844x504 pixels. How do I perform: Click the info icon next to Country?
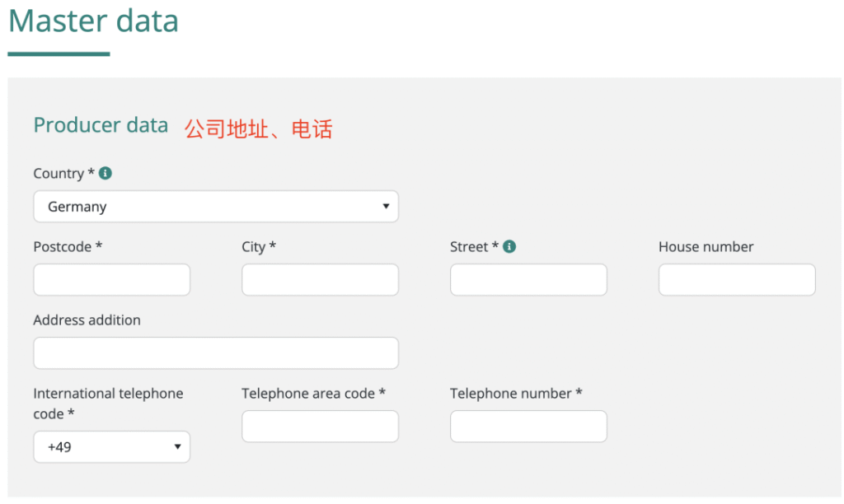pos(105,174)
